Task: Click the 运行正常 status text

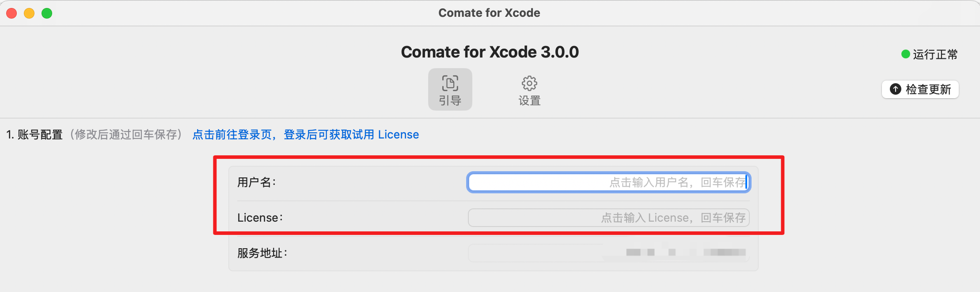Action: (x=935, y=54)
